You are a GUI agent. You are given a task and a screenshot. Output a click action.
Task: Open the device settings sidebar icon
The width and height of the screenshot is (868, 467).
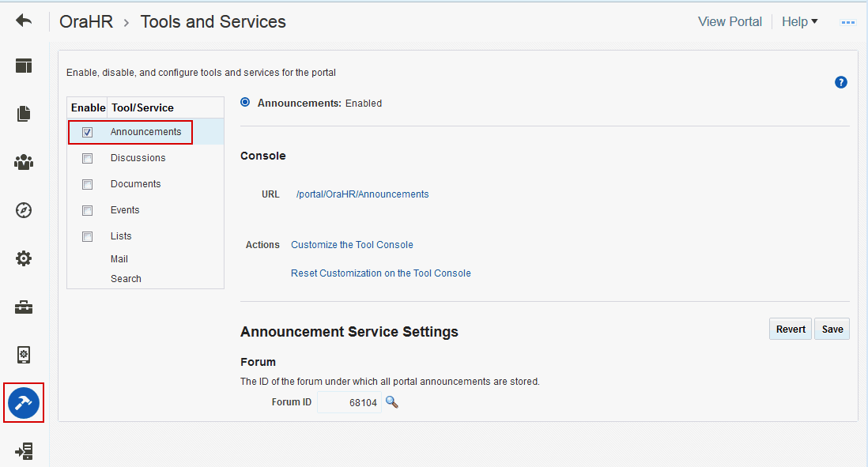click(x=24, y=355)
